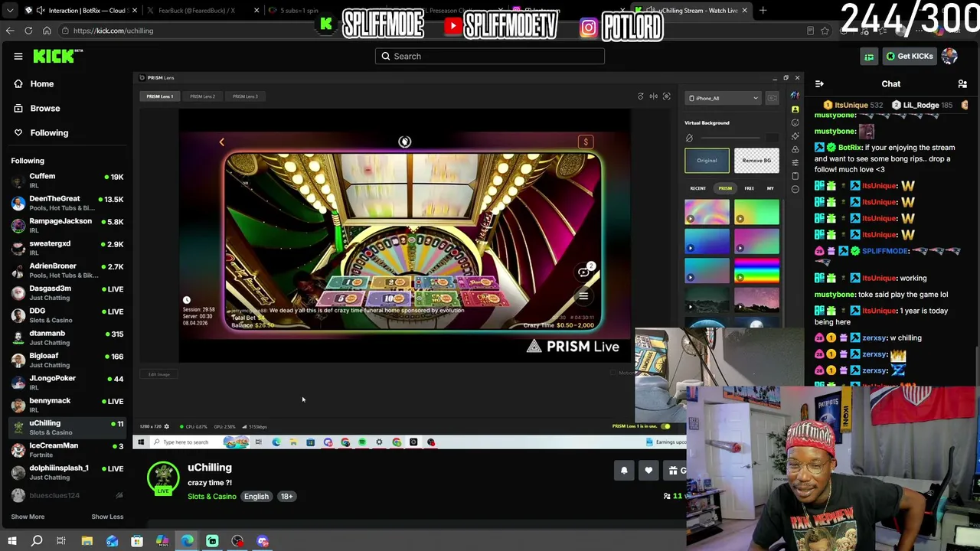
Task: Click the dollar sign icon in game
Action: point(586,142)
